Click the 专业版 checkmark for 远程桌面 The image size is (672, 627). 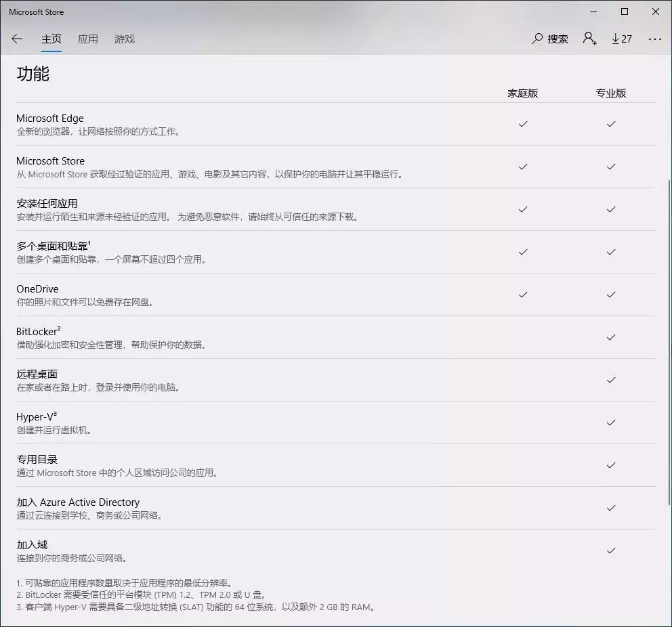point(611,380)
